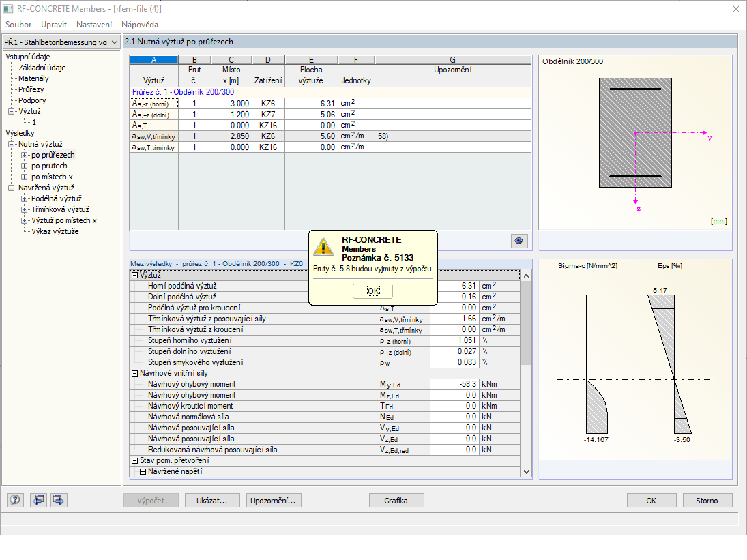Click the RF-CONCRETE app icon in title bar
This screenshot has width=747, height=560.
tap(9, 9)
